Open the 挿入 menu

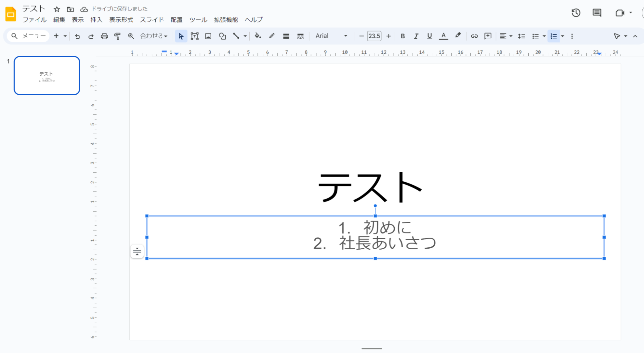coord(96,20)
